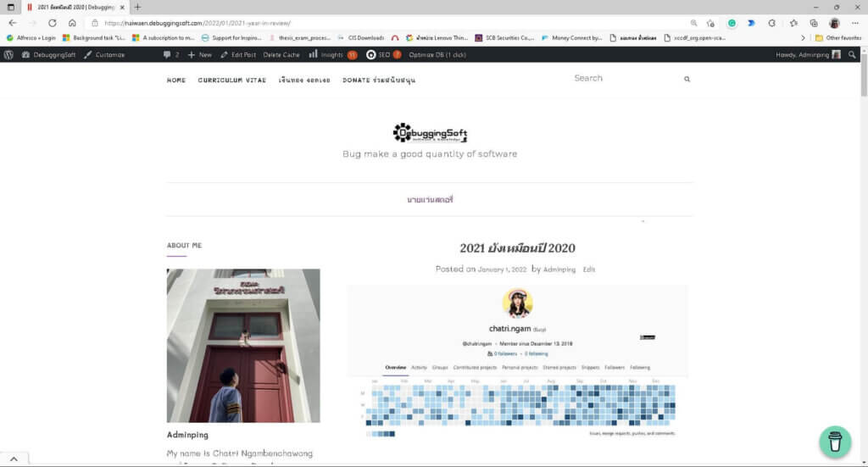Viewport: 868px width, 467px height.
Task: Reload the page with the refresh icon
Action: (x=52, y=23)
